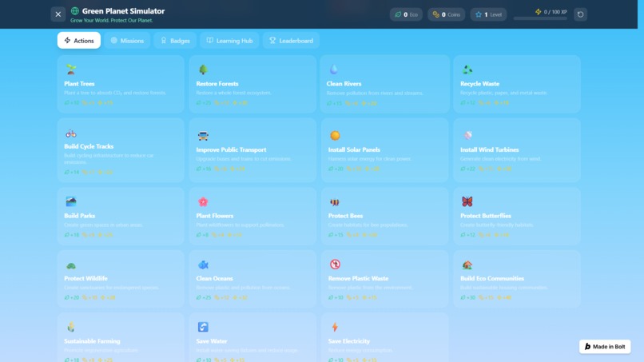Click the Plant Flowers title
The image size is (644, 362).
[x=215, y=215]
